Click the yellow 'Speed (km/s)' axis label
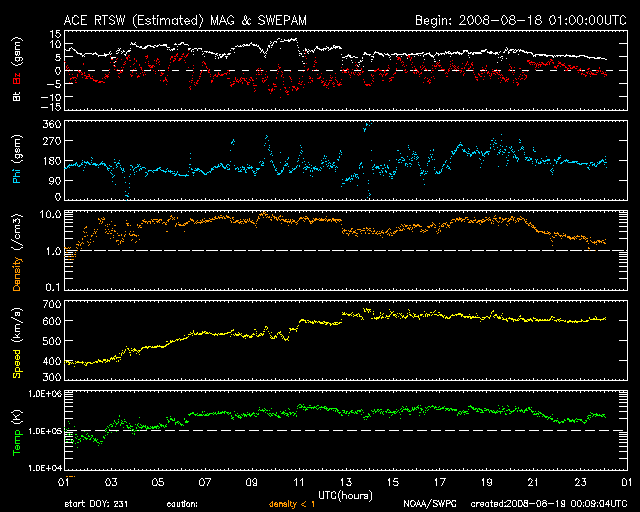Image resolution: width=640 pixels, height=512 pixels. [x=17, y=343]
